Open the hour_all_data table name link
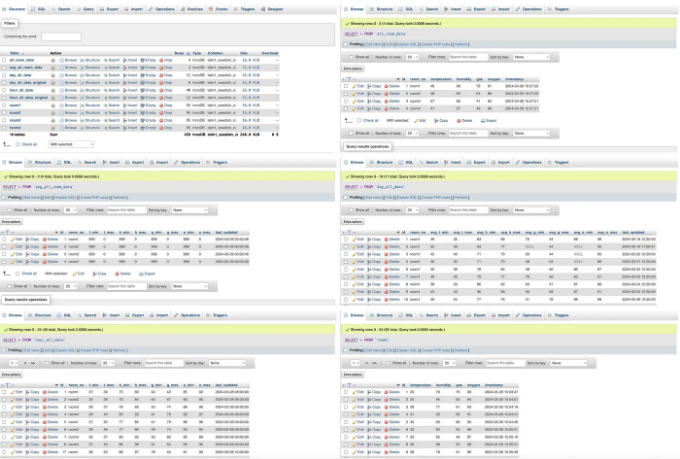 pos(21,90)
